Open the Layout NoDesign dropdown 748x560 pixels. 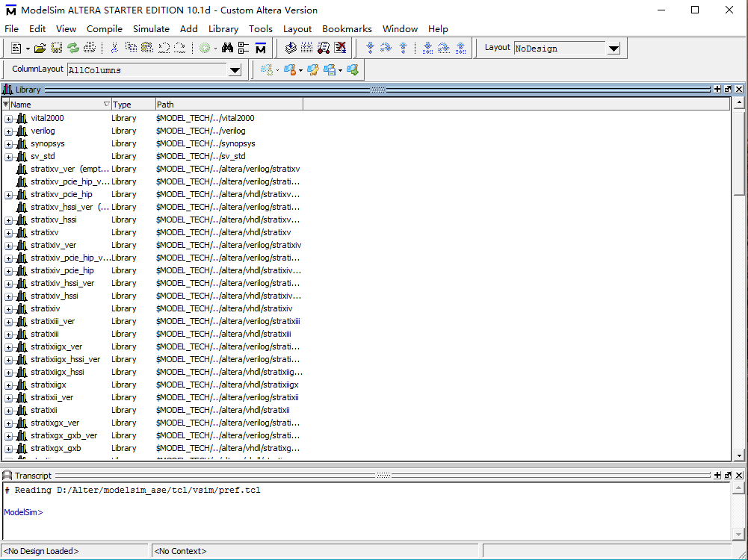[x=613, y=49]
